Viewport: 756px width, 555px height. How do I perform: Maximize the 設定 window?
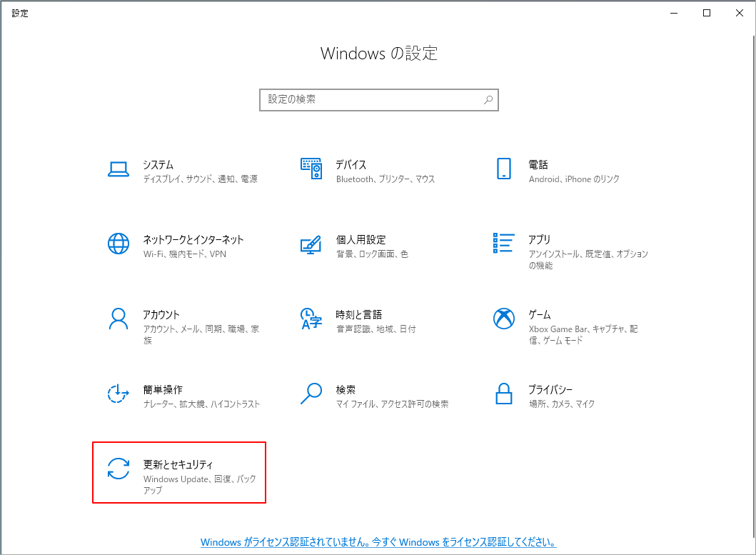coord(707,13)
